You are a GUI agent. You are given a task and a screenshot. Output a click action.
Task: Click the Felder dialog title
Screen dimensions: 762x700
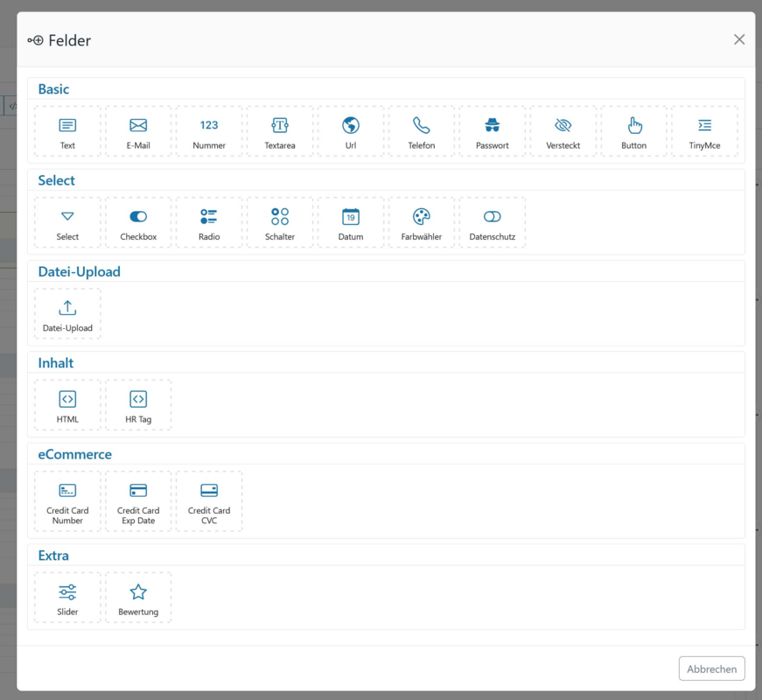click(x=69, y=40)
